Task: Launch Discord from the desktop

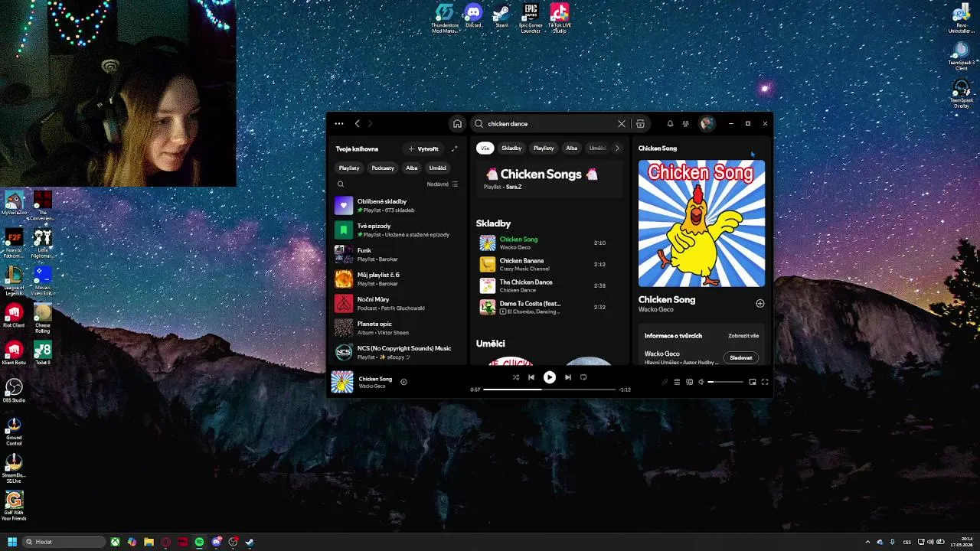Action: tap(473, 15)
